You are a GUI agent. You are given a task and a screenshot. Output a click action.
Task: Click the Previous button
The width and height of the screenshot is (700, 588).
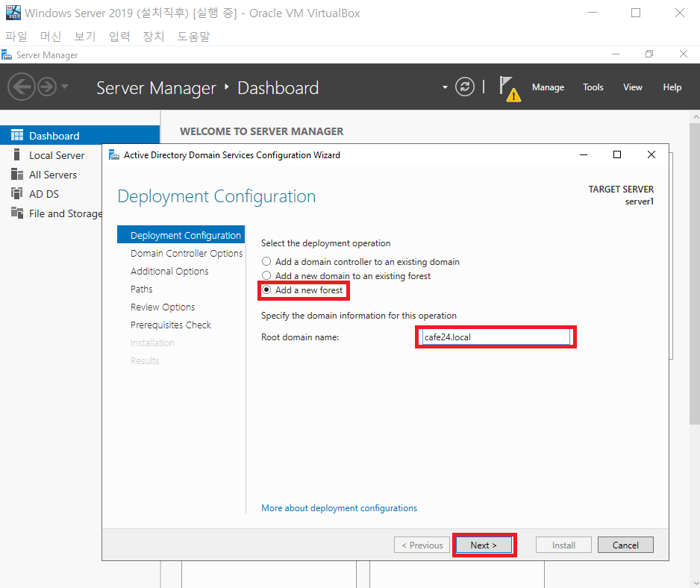point(422,545)
